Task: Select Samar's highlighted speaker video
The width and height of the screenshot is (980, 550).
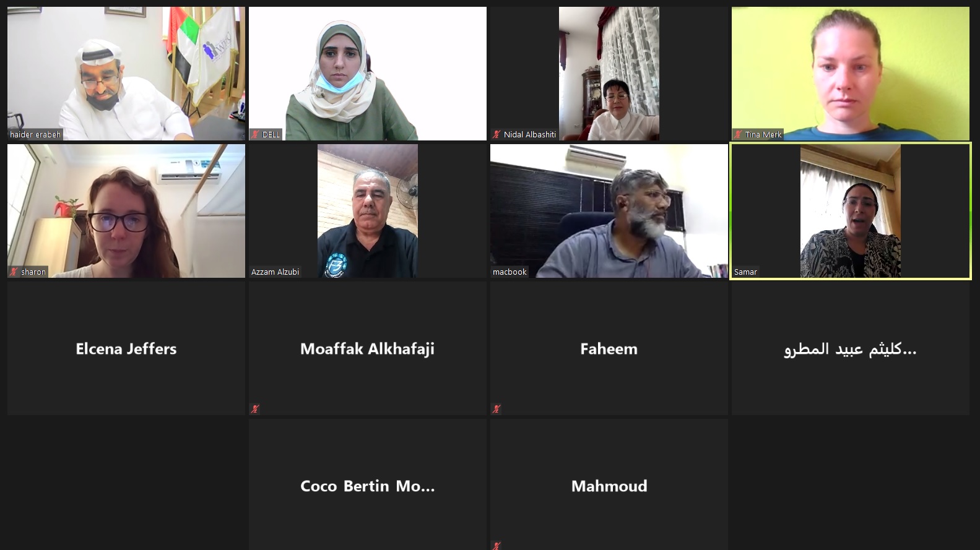Action: tap(851, 211)
